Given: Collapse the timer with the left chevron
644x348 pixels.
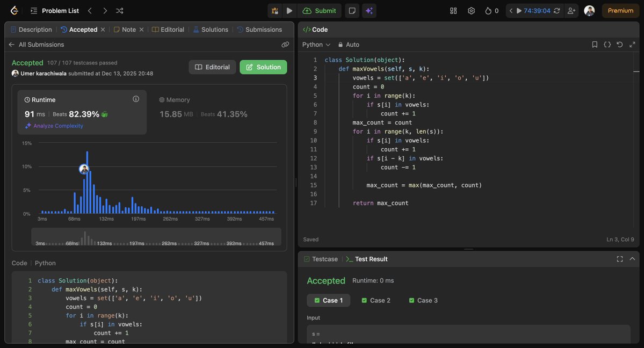Looking at the screenshot, I should (510, 10).
